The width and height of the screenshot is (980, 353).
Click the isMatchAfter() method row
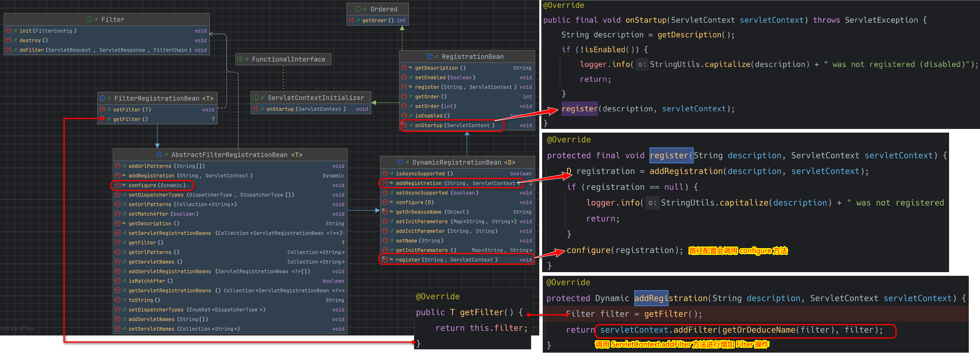pyautogui.click(x=230, y=281)
